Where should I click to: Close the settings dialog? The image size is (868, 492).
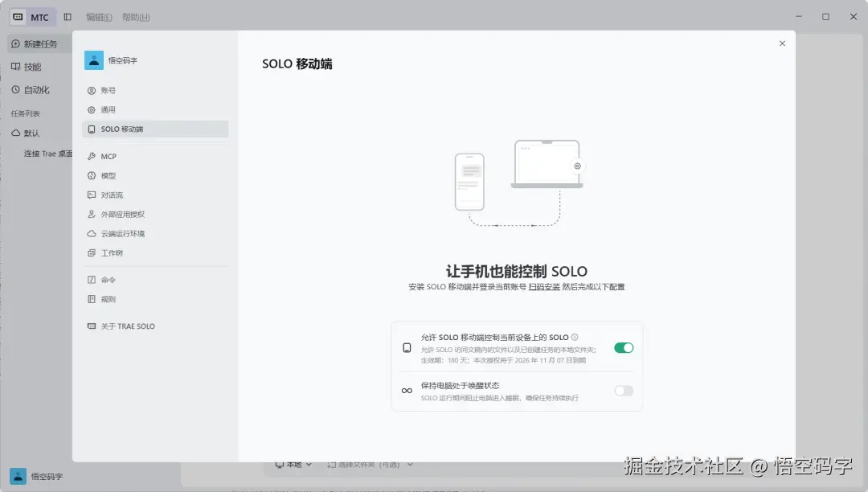click(782, 43)
